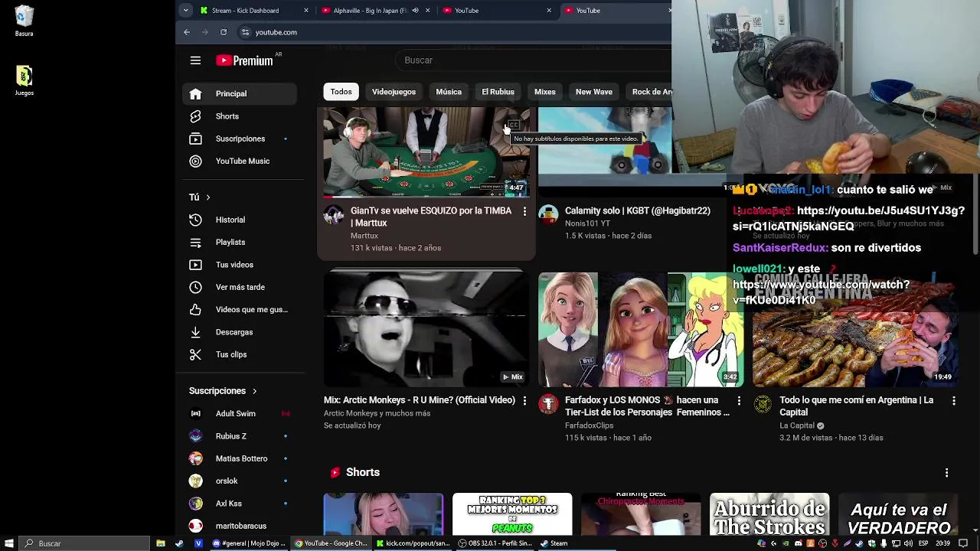The height and width of the screenshot is (551, 980).
Task: Open Todo lo que me comí video title
Action: point(856,406)
